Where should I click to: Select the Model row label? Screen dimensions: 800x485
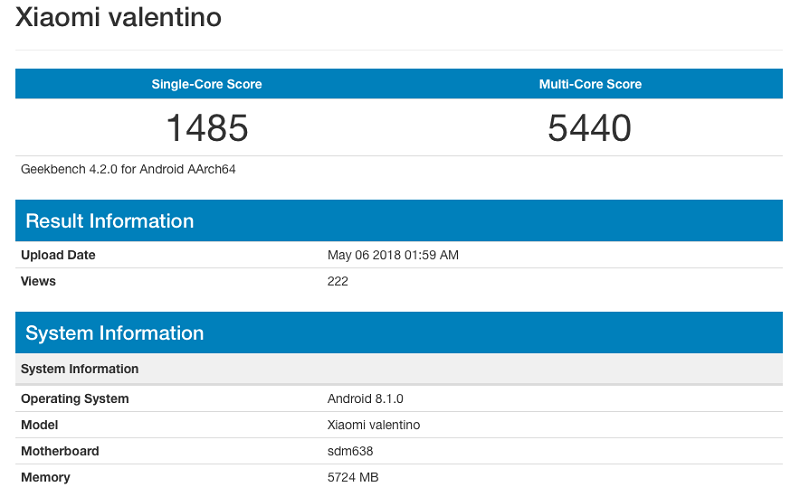[x=40, y=425]
